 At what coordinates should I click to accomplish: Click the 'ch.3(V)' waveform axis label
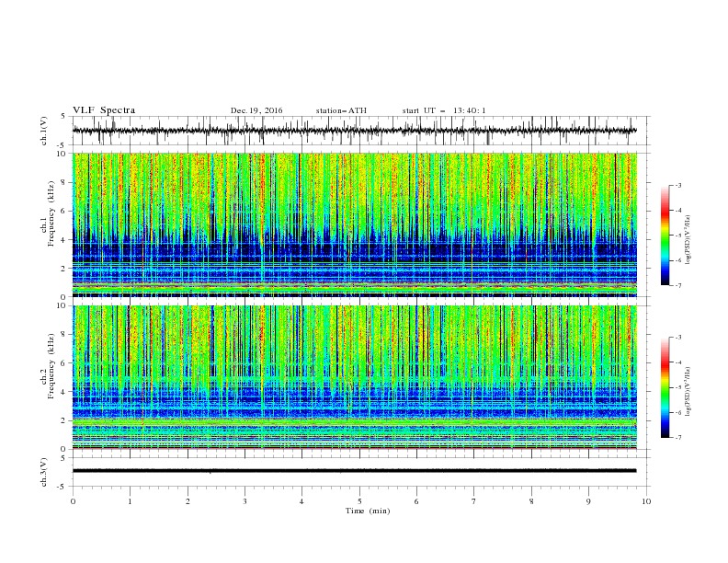[x=44, y=472]
